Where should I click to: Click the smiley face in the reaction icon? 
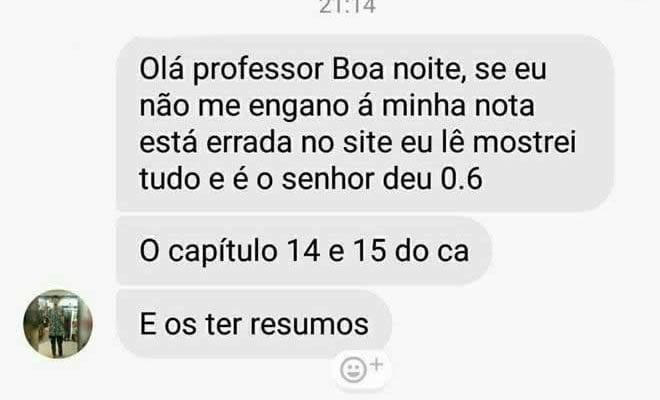pos(353,370)
